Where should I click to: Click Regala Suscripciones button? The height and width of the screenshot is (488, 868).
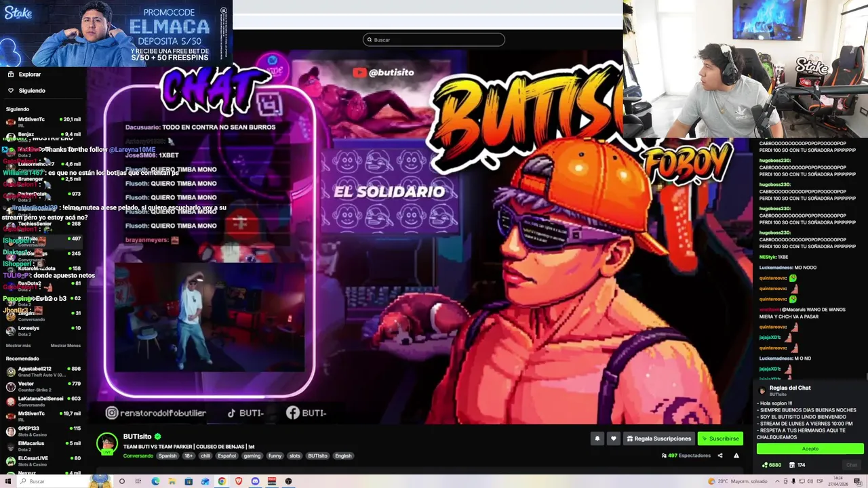[658, 439]
